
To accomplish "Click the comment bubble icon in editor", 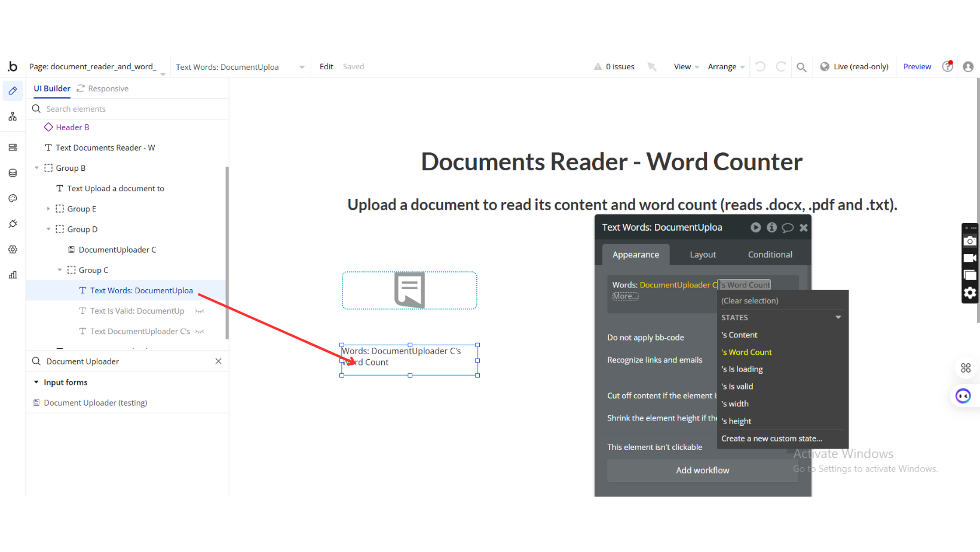I will pos(788,228).
